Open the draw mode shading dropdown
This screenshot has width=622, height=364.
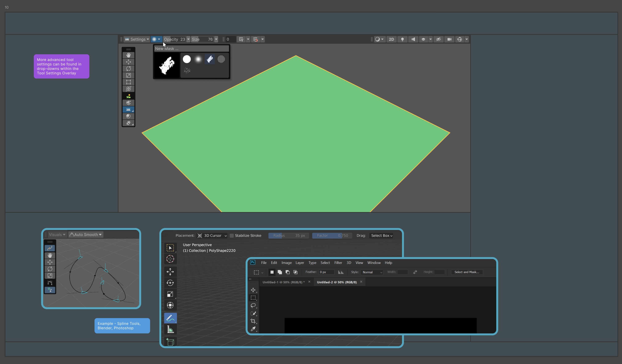click(379, 39)
